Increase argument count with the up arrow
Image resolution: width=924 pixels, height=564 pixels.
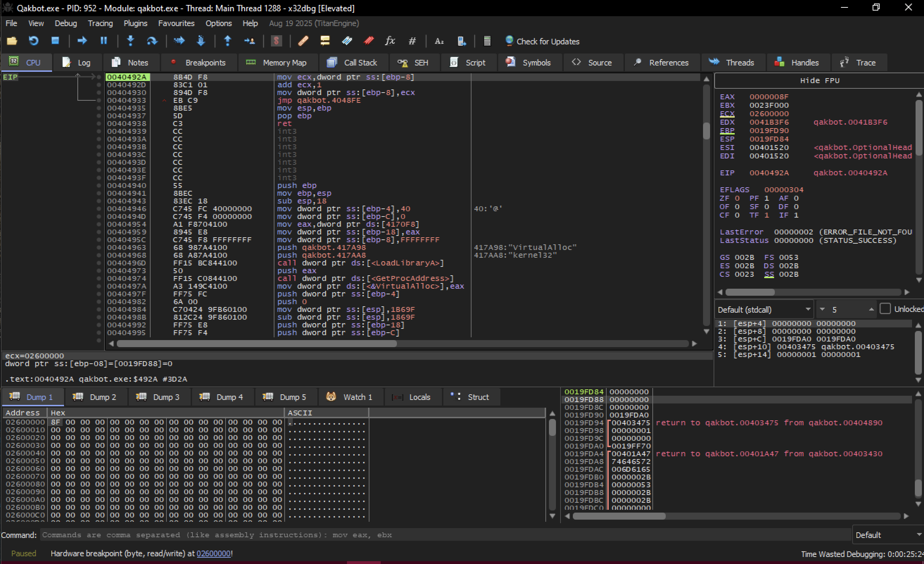(x=871, y=309)
